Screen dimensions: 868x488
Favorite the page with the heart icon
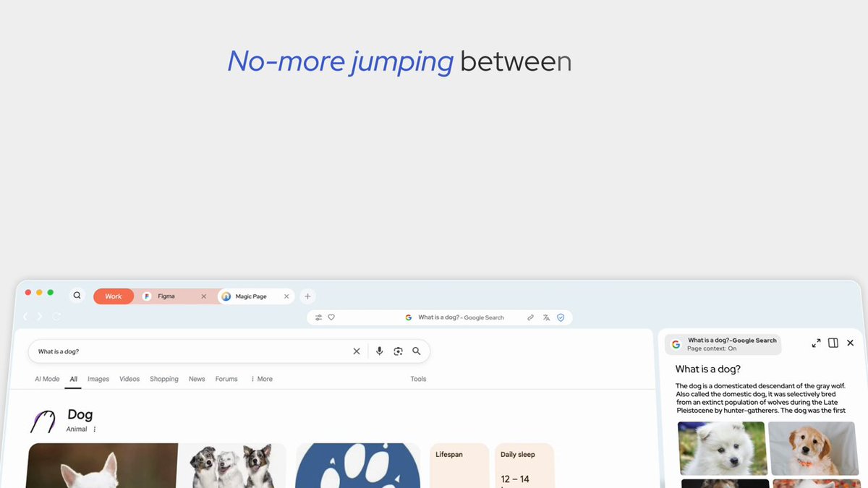tap(331, 317)
